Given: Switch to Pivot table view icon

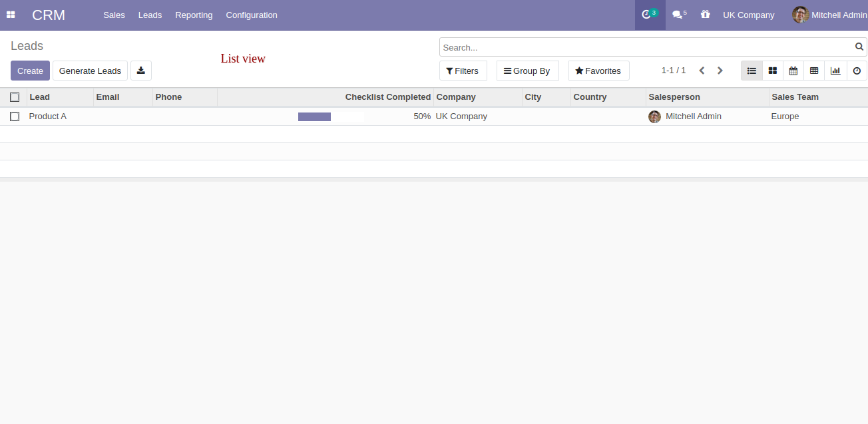Looking at the screenshot, I should (813, 71).
